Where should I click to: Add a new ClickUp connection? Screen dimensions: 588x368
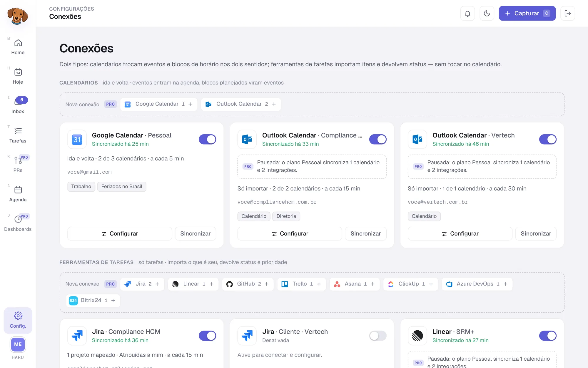pyautogui.click(x=411, y=284)
